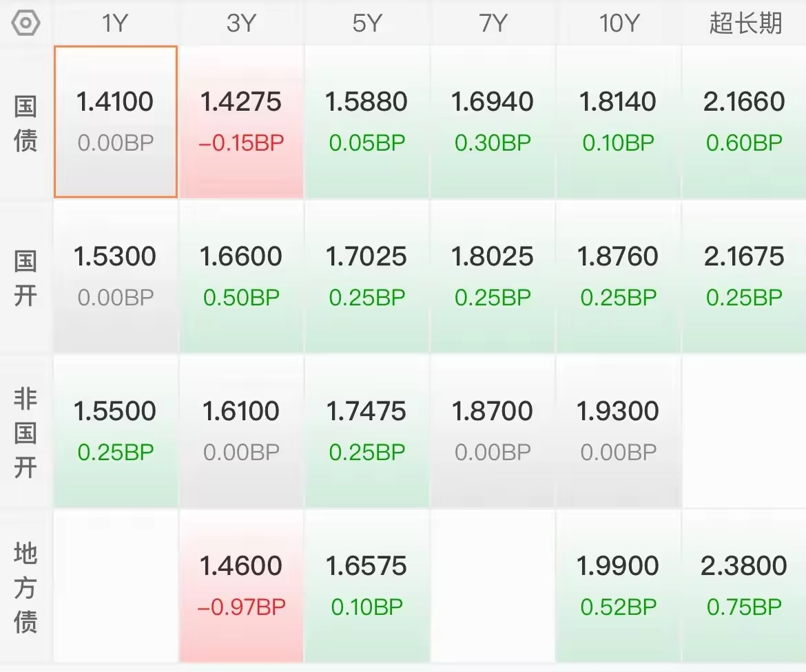Viewport: 806px width, 672px height.
Task: Click the 地方债 row label
Action: [x=26, y=587]
